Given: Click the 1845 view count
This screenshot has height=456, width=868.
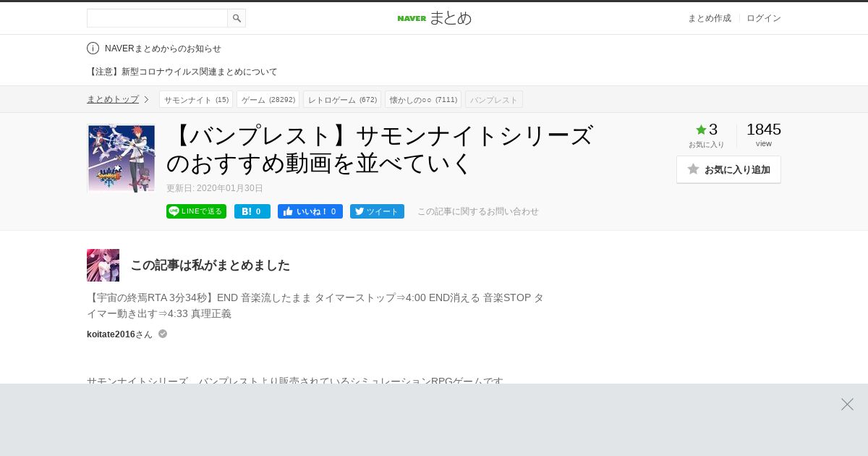Looking at the screenshot, I should point(764,130).
